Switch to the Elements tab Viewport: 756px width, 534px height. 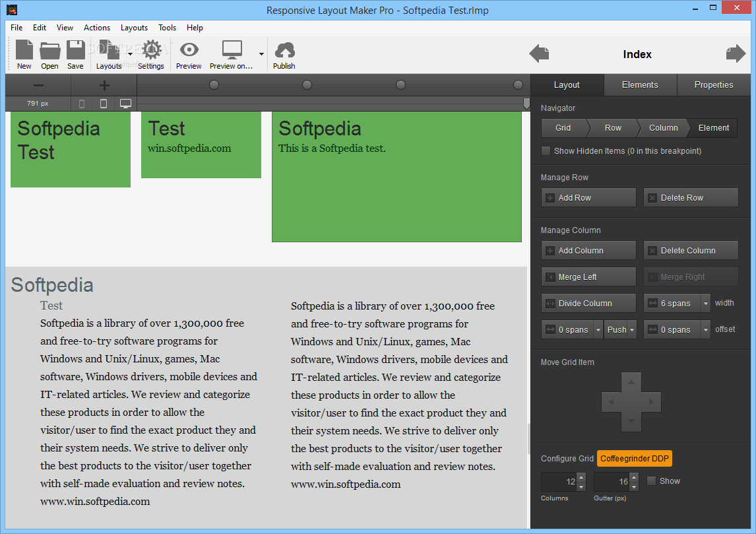pos(641,85)
